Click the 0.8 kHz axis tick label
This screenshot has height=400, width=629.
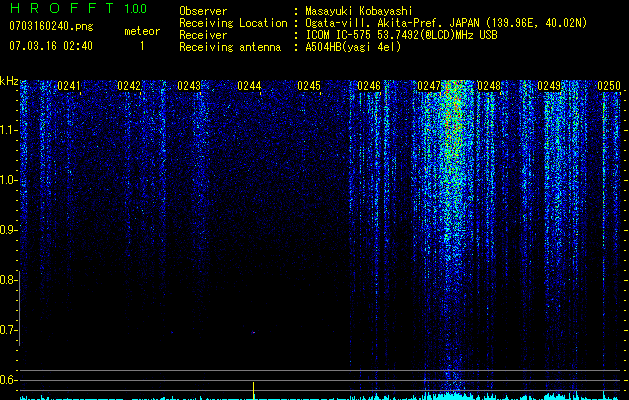click(x=8, y=280)
